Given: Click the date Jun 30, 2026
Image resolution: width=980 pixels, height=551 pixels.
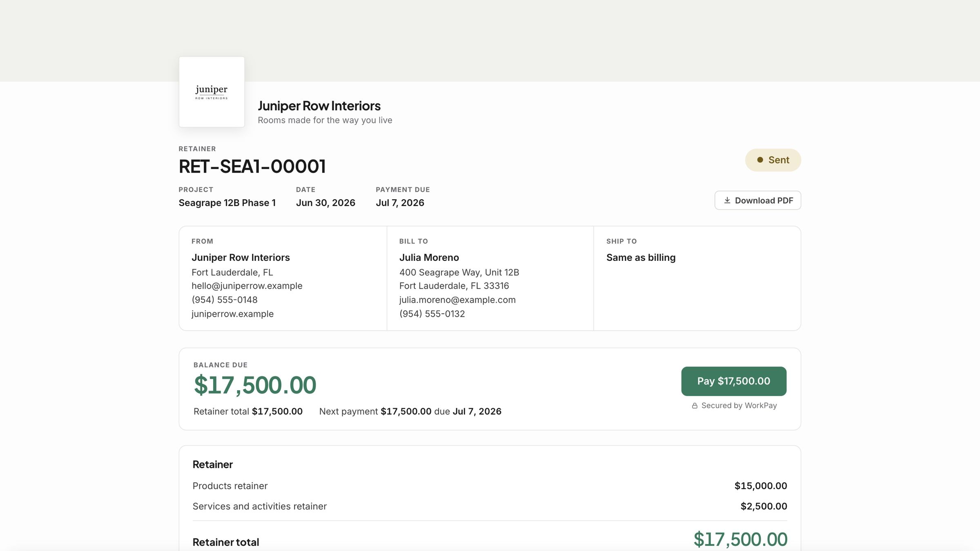Looking at the screenshot, I should click(325, 203).
